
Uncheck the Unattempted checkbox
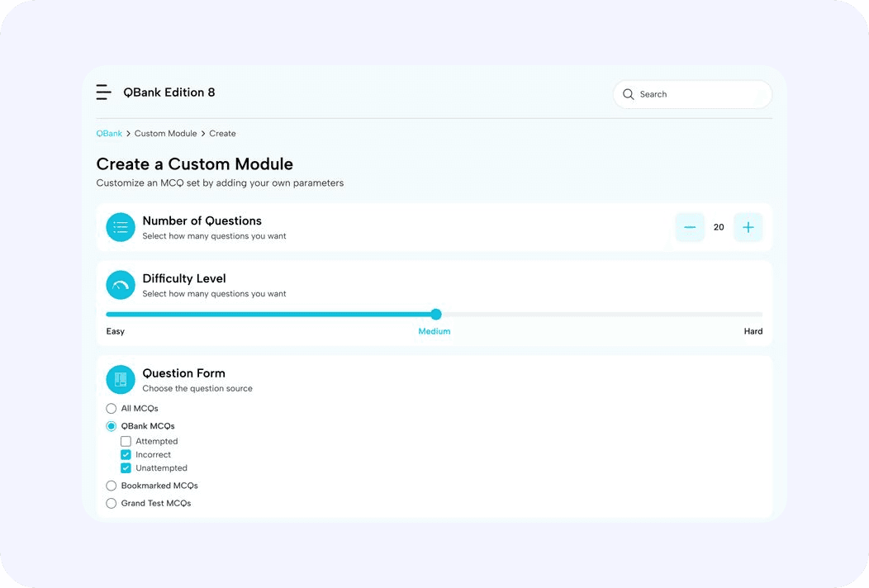[126, 467]
